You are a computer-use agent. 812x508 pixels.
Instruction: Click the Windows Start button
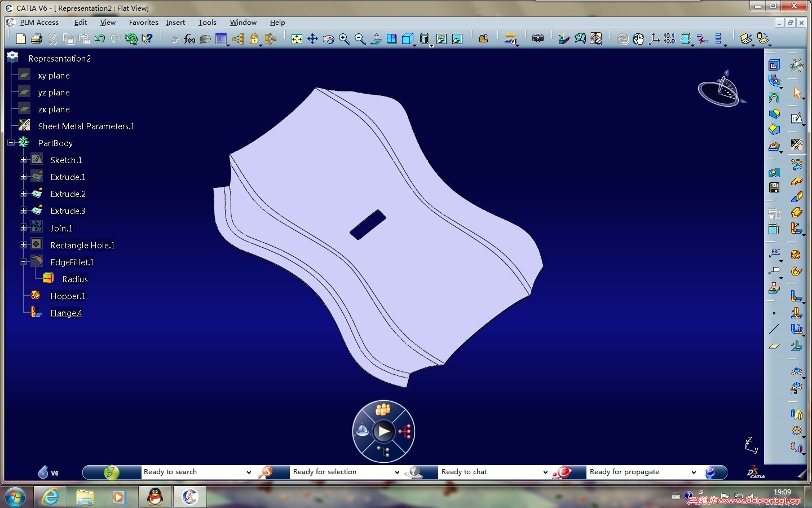15,497
